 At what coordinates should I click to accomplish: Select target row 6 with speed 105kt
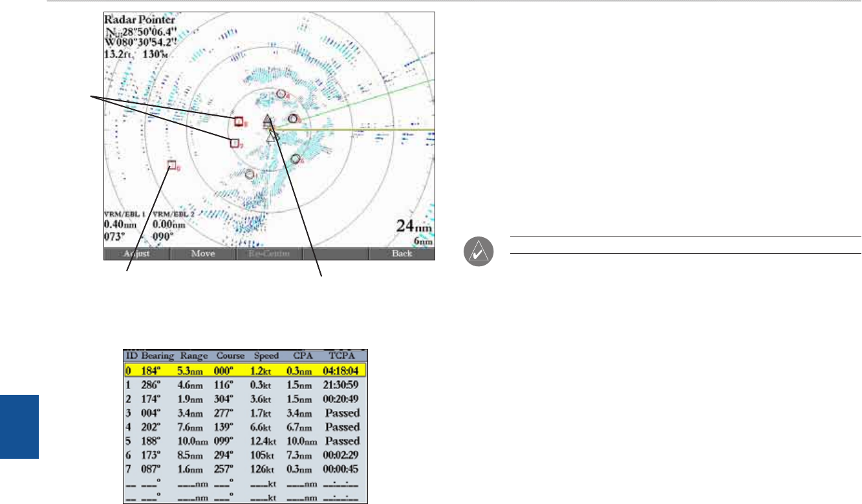245,455
